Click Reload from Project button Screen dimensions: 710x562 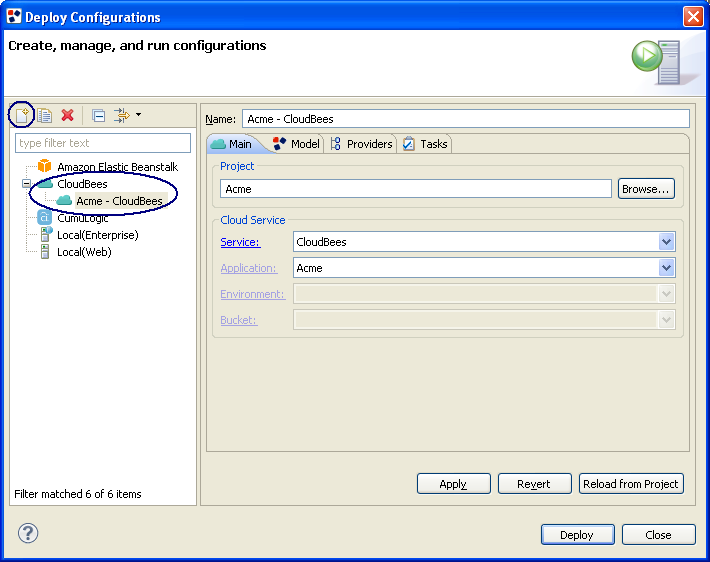click(x=631, y=484)
